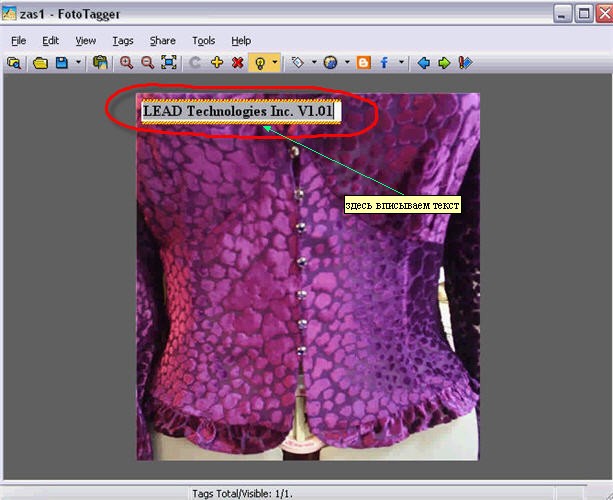The height and width of the screenshot is (500, 613).
Task: Click the purple jacket photo
Action: [x=308, y=276]
